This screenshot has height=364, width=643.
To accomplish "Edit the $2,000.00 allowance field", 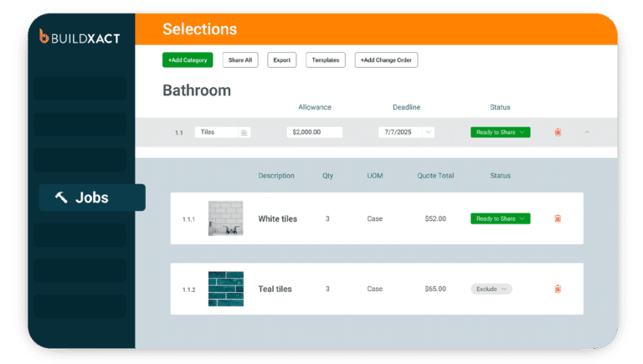I will tap(314, 132).
